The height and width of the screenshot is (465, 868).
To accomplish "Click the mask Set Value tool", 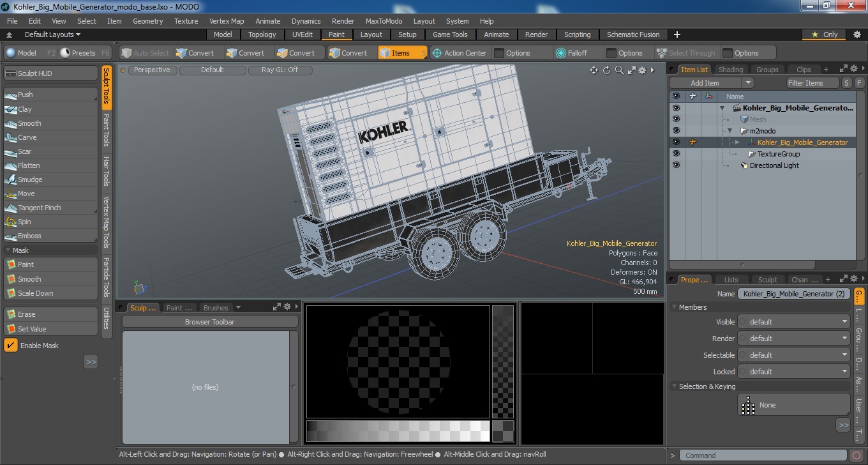I will click(50, 329).
